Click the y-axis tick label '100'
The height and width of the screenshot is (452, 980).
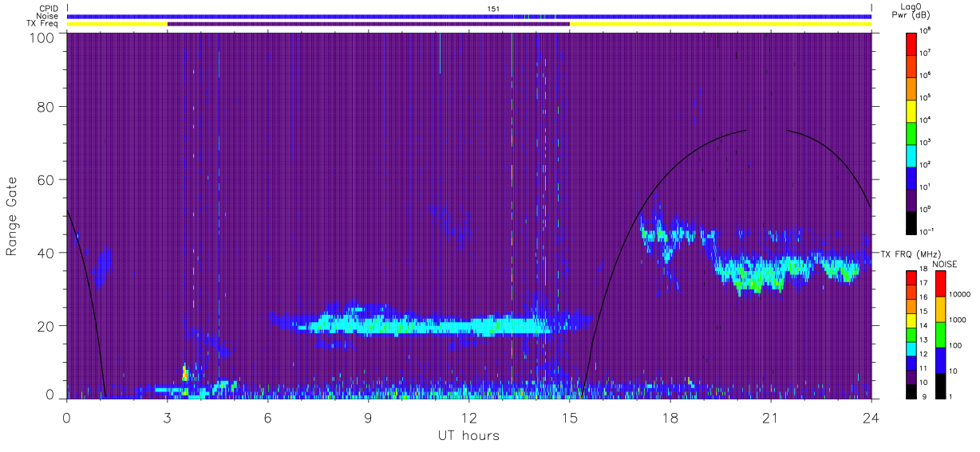coord(42,37)
